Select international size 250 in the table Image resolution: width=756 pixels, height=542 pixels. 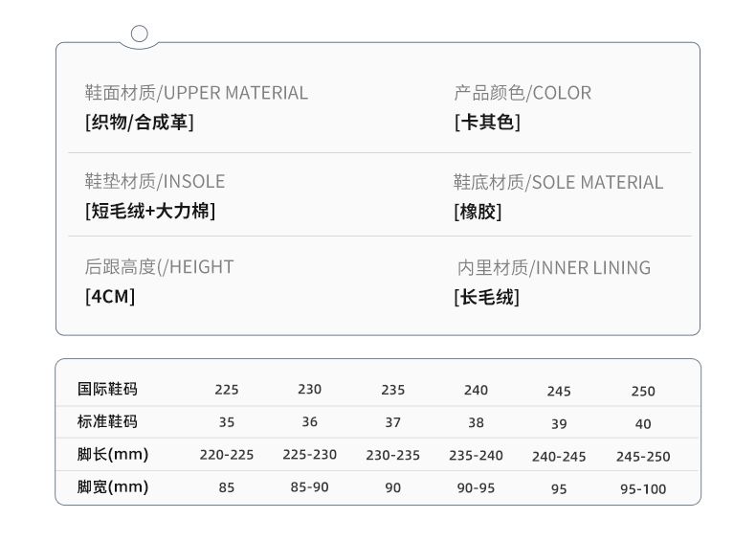(643, 391)
